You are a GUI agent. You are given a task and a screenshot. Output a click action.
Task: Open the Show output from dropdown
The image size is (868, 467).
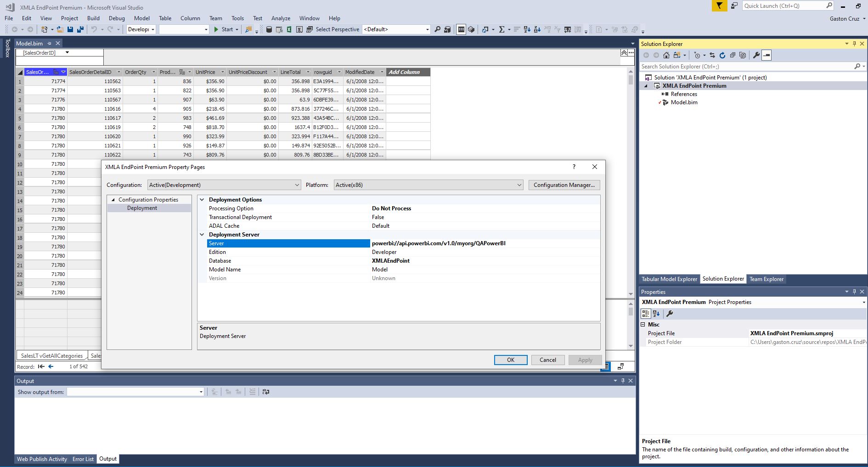pos(201,392)
